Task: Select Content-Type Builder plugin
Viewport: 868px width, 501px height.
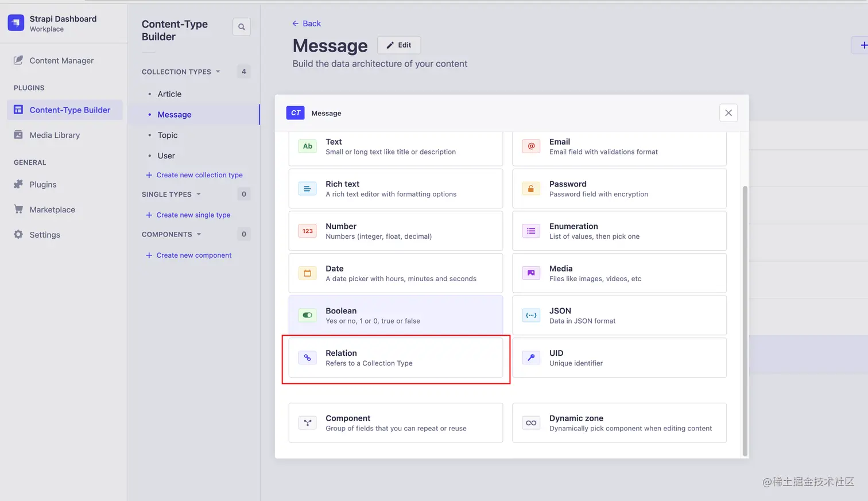Action: [x=65, y=110]
